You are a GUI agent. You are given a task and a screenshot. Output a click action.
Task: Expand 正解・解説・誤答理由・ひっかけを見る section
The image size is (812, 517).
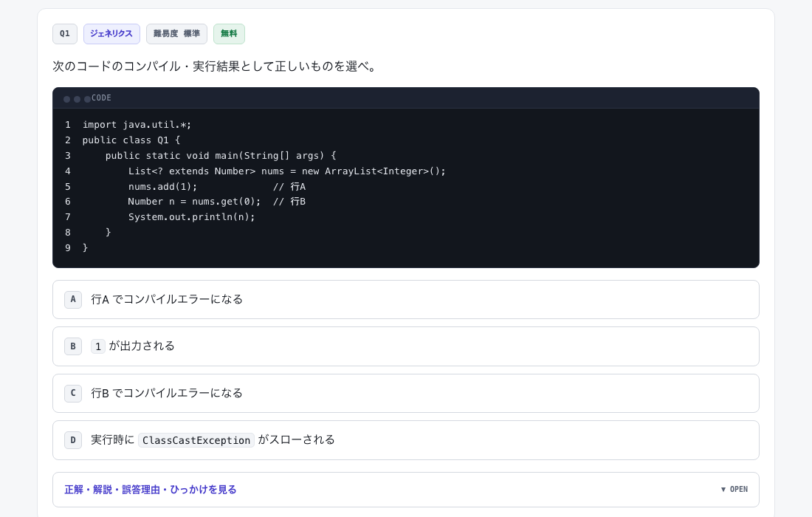pyautogui.click(x=405, y=490)
